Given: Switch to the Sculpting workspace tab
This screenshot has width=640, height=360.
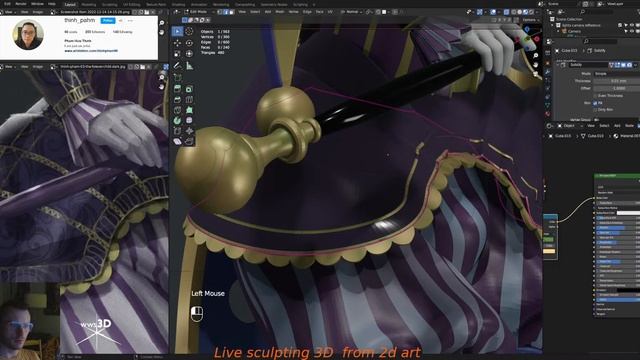Looking at the screenshot, I should pos(109,4).
